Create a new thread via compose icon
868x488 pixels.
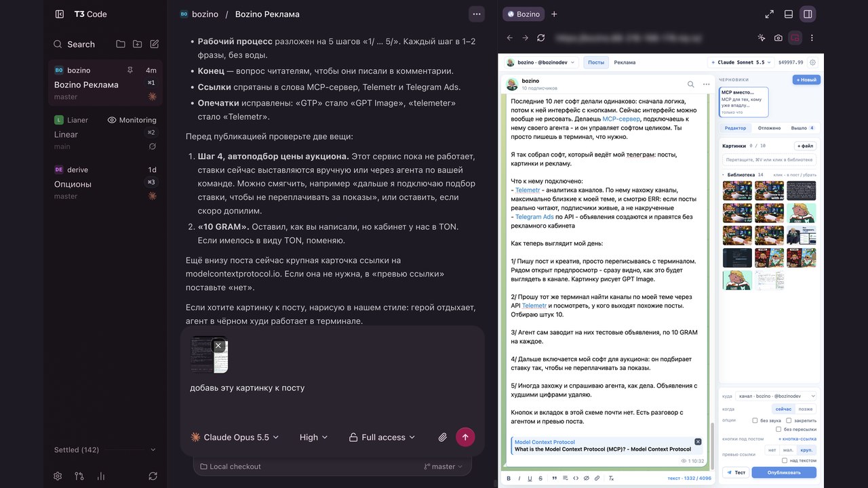point(155,44)
